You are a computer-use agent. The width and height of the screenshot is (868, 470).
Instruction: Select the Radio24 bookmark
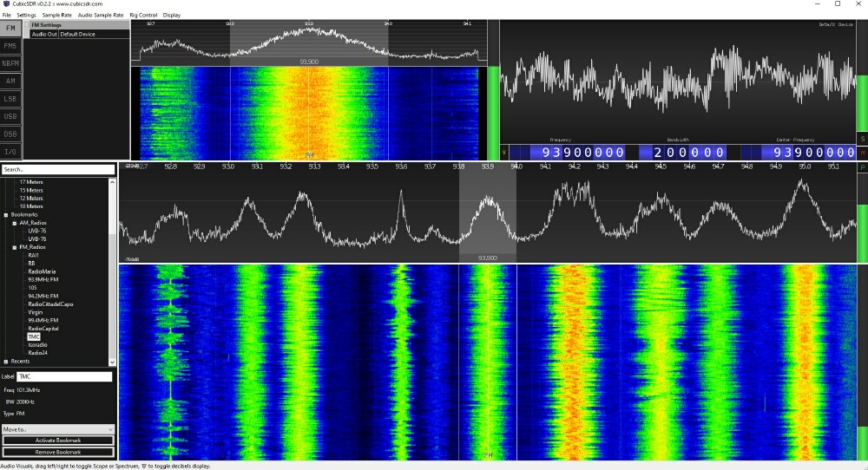click(x=37, y=353)
